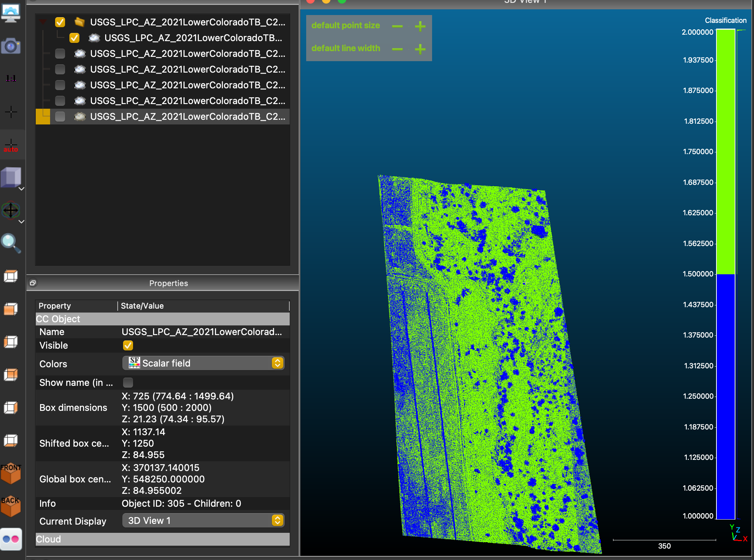Screen dimensions: 754x560
Task: Check the cloud row directly above the highlighted row
Action: 60,101
